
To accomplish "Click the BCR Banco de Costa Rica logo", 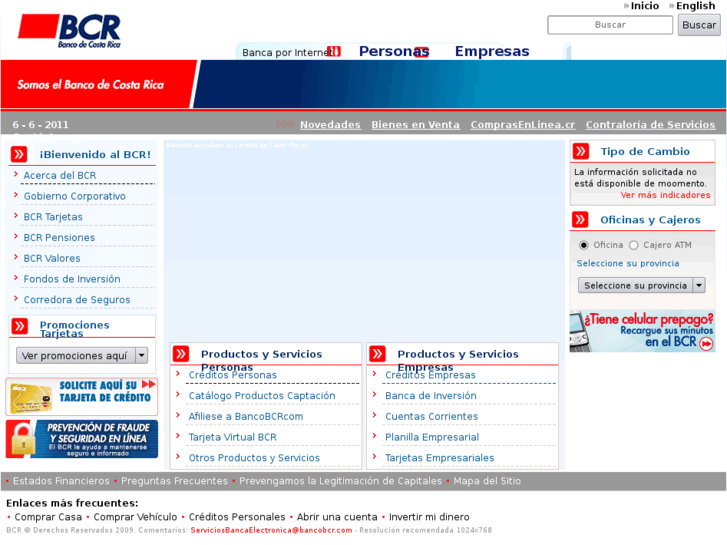I will tap(70, 31).
